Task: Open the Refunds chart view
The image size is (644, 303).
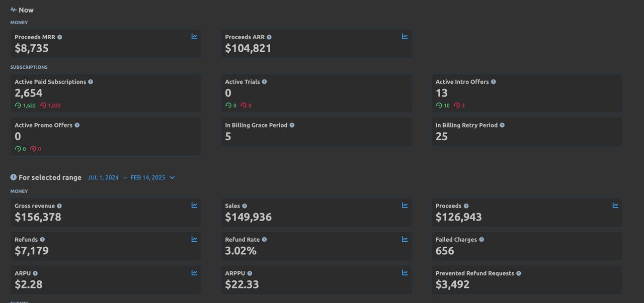Action: click(194, 239)
